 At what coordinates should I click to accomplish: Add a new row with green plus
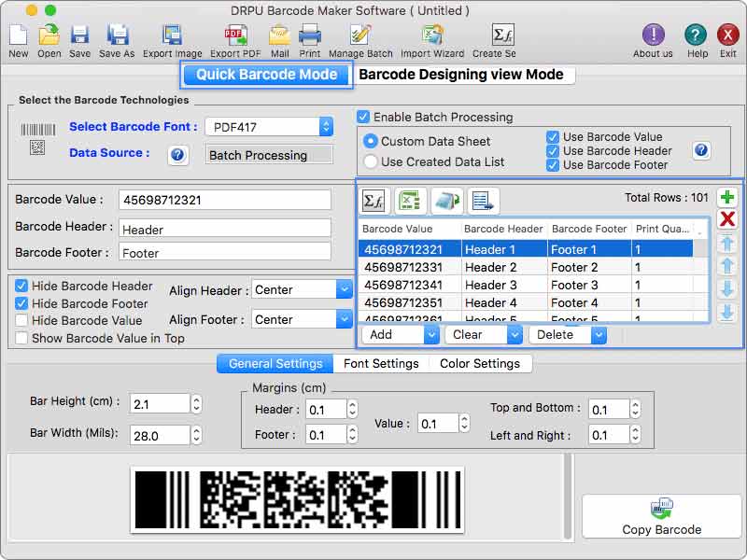point(727,197)
